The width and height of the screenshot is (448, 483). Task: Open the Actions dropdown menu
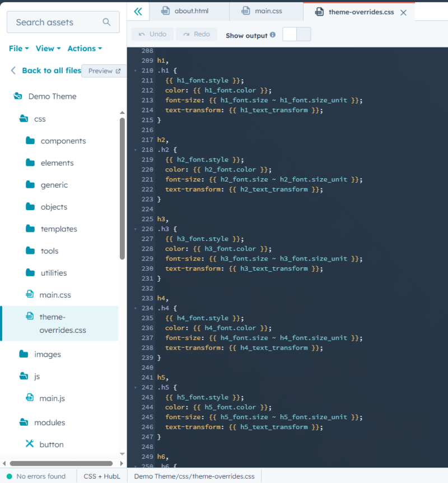point(85,49)
